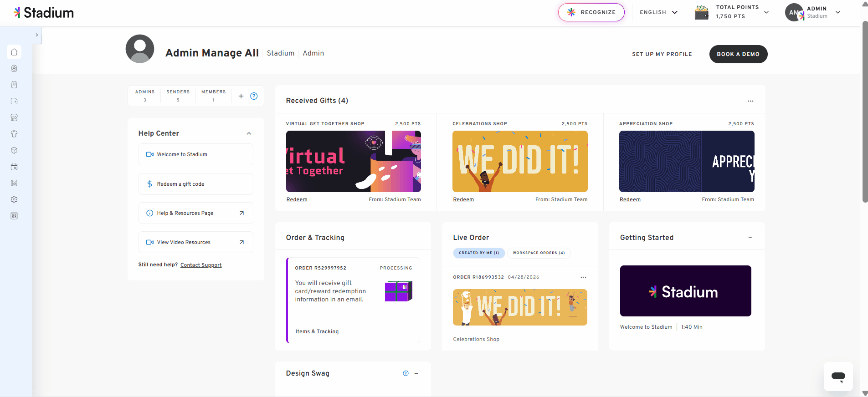
Task: Redeem the Celebrations Shop gift
Action: point(463,199)
